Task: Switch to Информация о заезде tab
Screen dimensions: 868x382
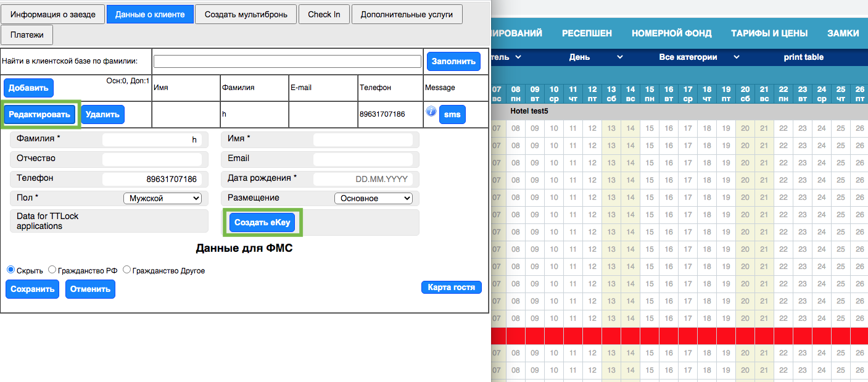Action: (53, 14)
